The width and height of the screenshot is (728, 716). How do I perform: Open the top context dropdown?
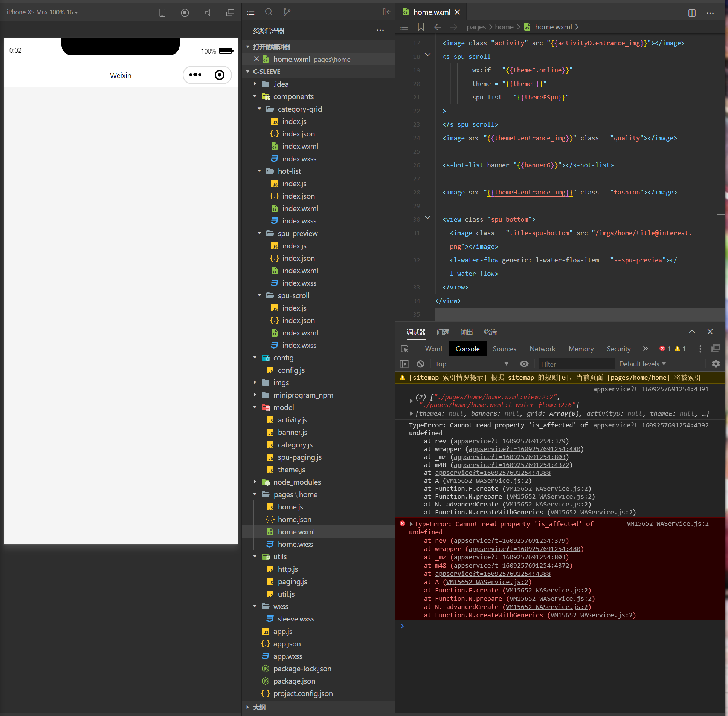click(472, 364)
